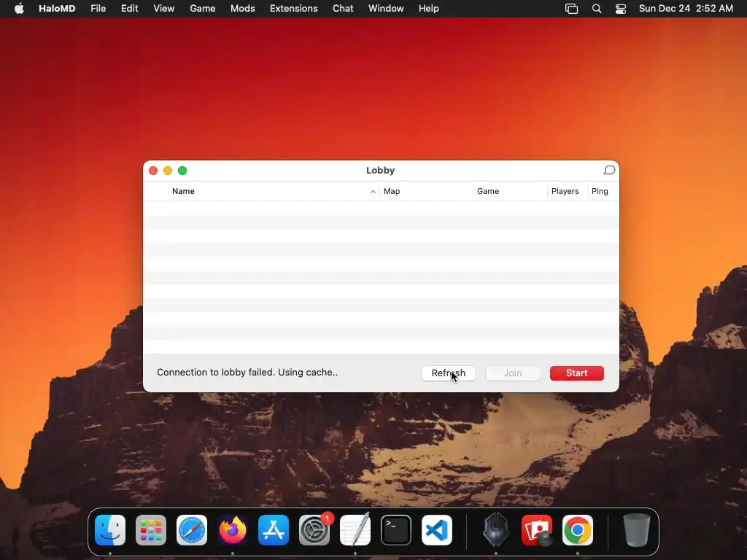Open Google Chrome from the dock
747x560 pixels.
click(578, 530)
